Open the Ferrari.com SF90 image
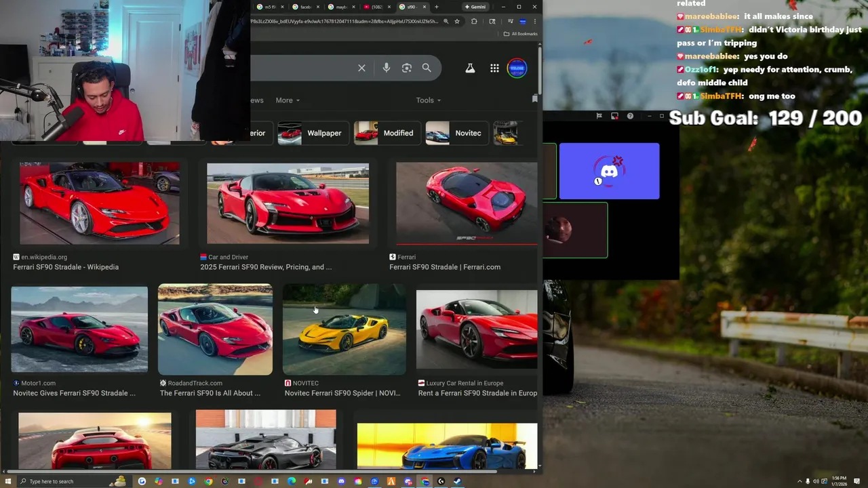Image resolution: width=868 pixels, height=488 pixels. [x=467, y=203]
